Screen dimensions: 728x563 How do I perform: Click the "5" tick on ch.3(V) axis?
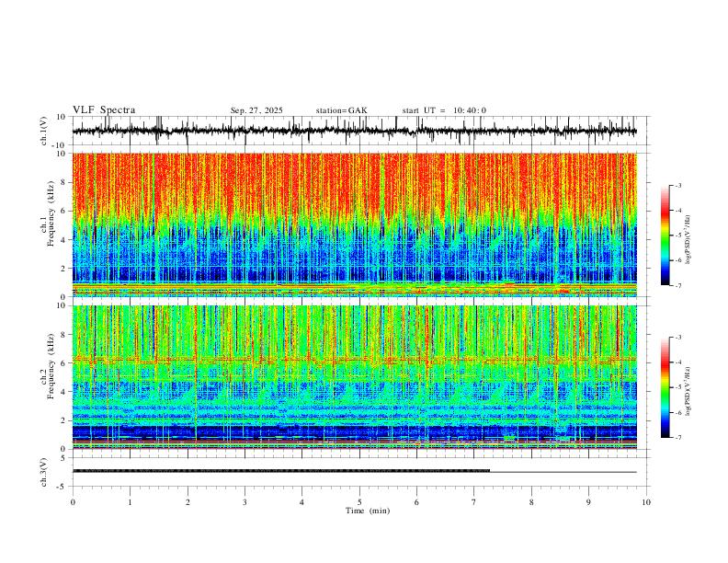(x=63, y=458)
